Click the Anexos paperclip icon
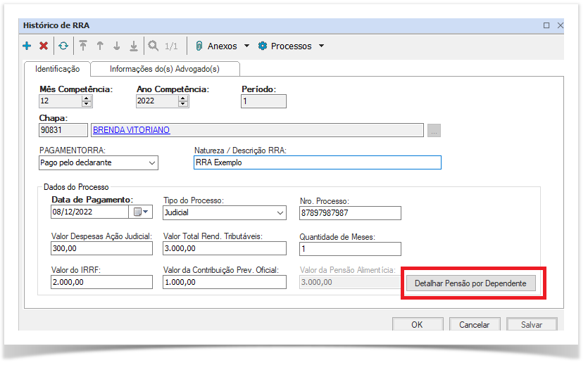 click(x=199, y=46)
